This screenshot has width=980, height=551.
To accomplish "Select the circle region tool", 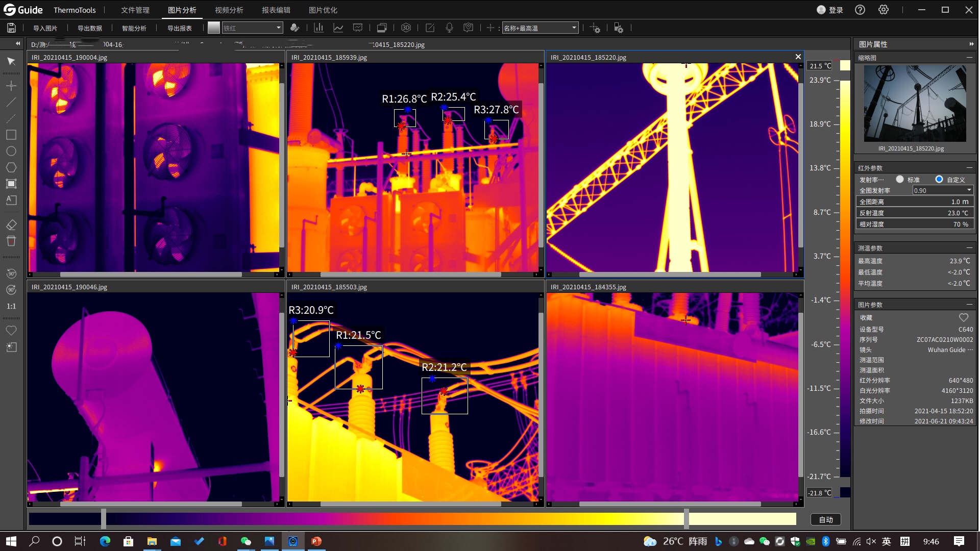I will [x=11, y=151].
